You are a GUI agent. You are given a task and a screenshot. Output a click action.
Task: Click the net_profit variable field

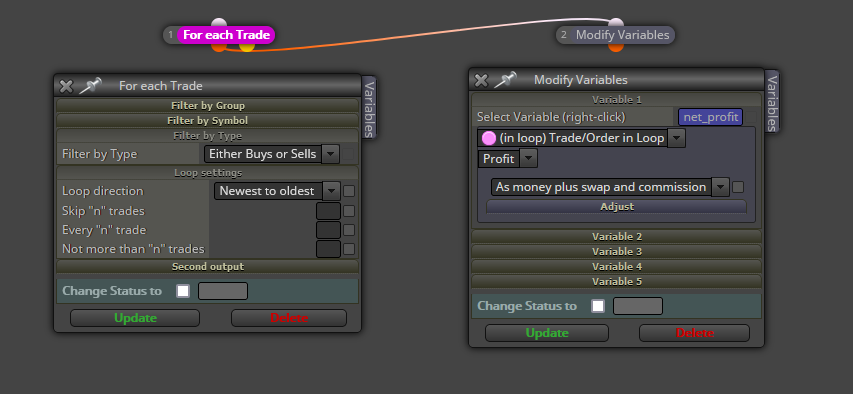(x=710, y=117)
